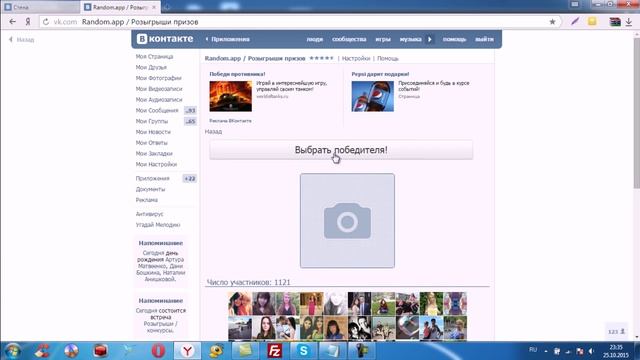Open Мои Настройки in left menu
The width and height of the screenshot is (640, 360).
click(156, 164)
